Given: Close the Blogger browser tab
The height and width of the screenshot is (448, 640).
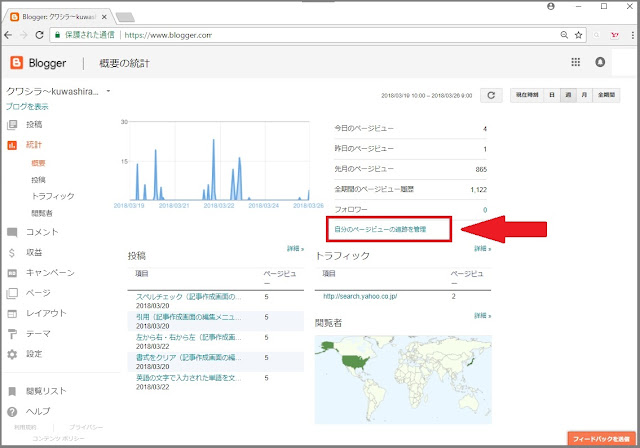Looking at the screenshot, I should point(104,17).
